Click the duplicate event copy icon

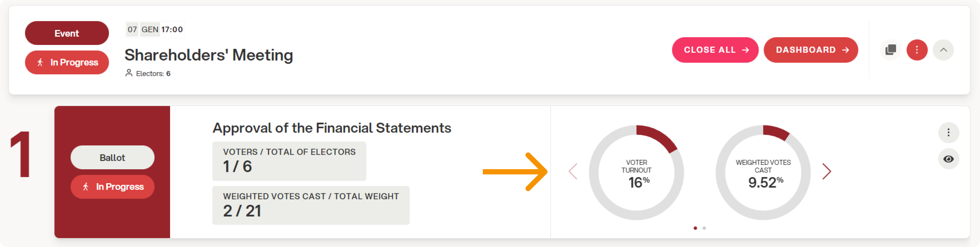pyautogui.click(x=890, y=50)
